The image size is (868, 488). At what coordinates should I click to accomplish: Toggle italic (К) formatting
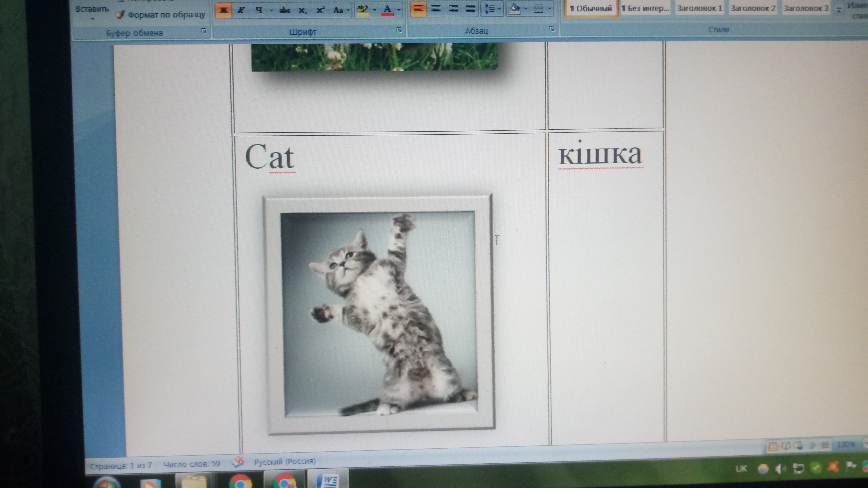[x=241, y=10]
